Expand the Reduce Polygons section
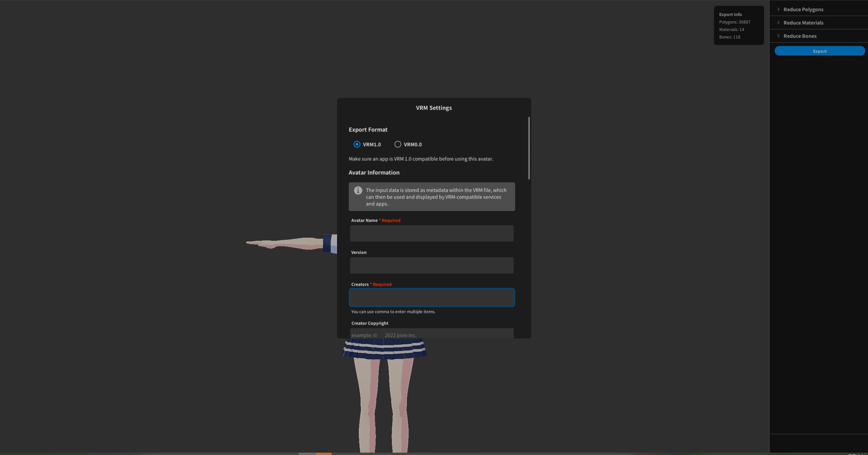 coord(803,9)
